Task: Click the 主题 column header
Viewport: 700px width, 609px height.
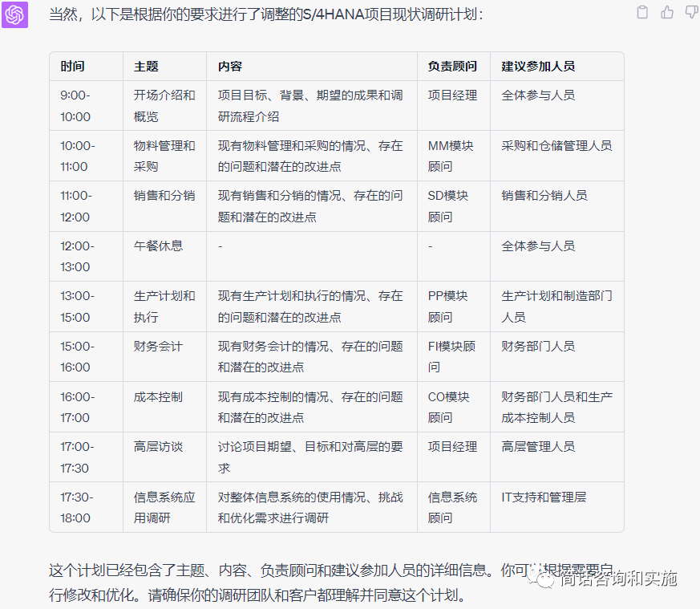Action: (146, 67)
